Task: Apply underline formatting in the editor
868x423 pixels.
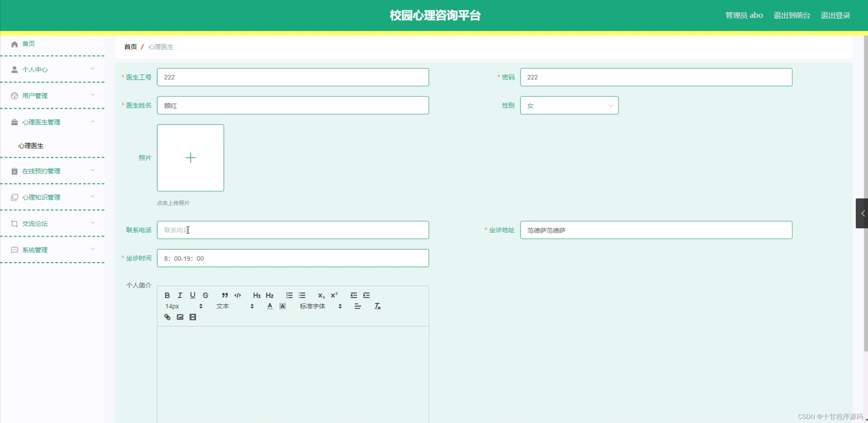Action: pyautogui.click(x=193, y=295)
